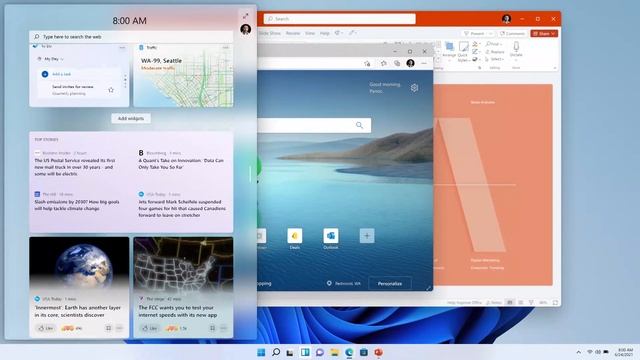Open PowerPoint account profile picture
This screenshot has width=640, height=360.
click(x=507, y=19)
